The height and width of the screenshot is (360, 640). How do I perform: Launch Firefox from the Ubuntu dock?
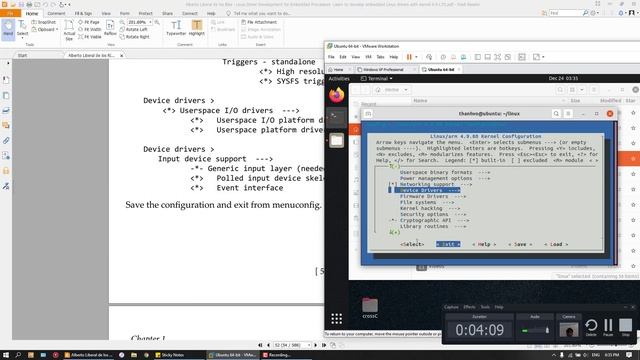point(337,95)
